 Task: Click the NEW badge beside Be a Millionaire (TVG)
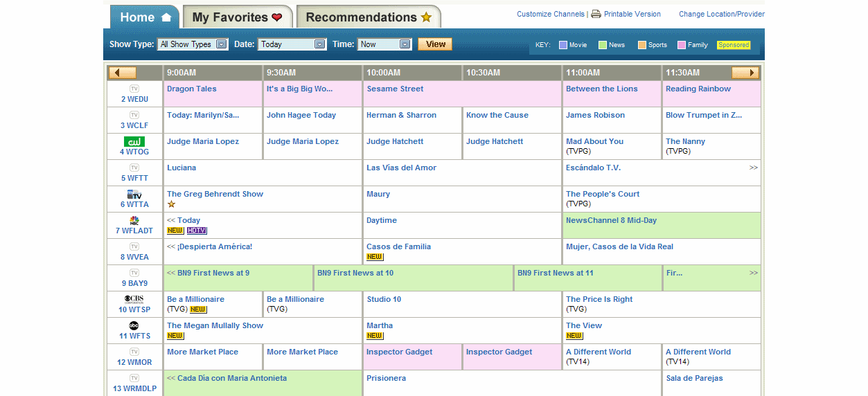pyautogui.click(x=199, y=309)
